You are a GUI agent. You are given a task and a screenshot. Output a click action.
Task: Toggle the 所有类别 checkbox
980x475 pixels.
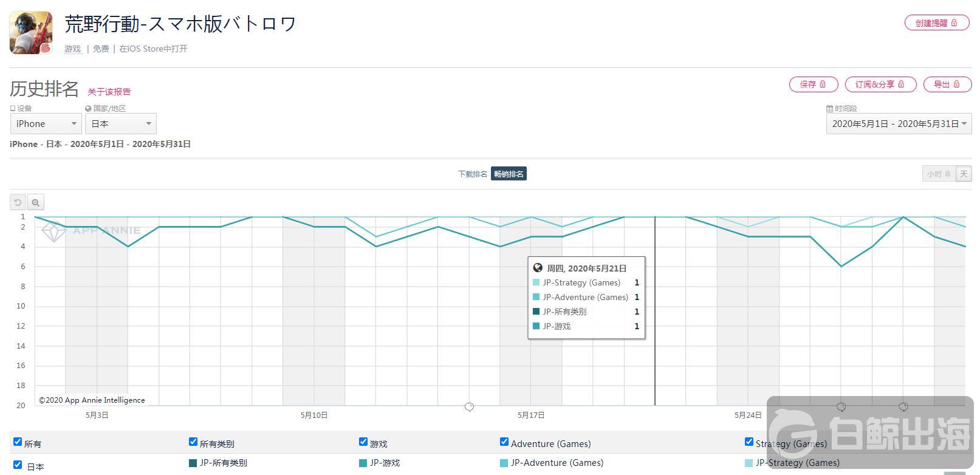193,442
